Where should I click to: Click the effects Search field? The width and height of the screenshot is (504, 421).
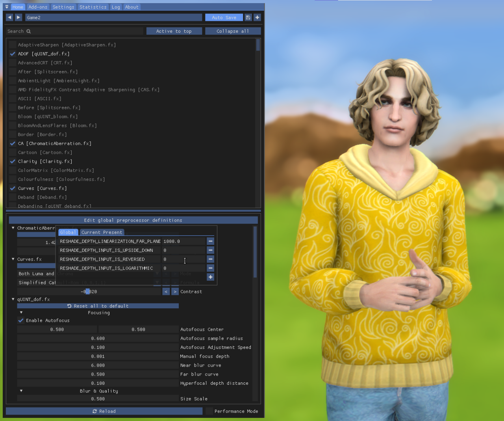[x=75, y=31]
